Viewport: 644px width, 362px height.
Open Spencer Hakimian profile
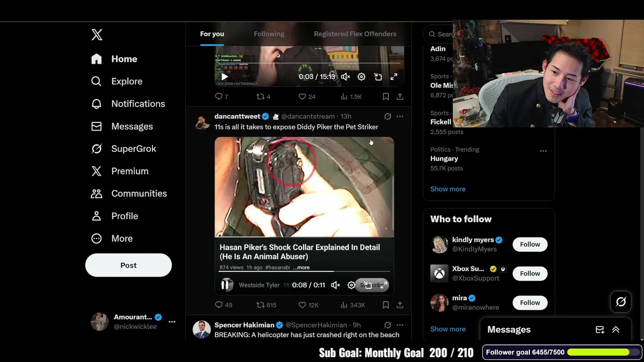point(245,325)
